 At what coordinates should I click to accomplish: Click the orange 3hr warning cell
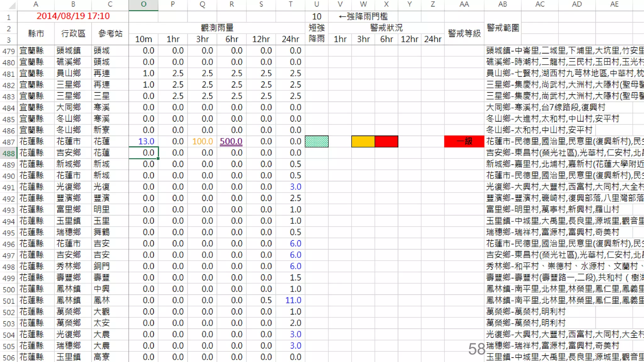[363, 141]
